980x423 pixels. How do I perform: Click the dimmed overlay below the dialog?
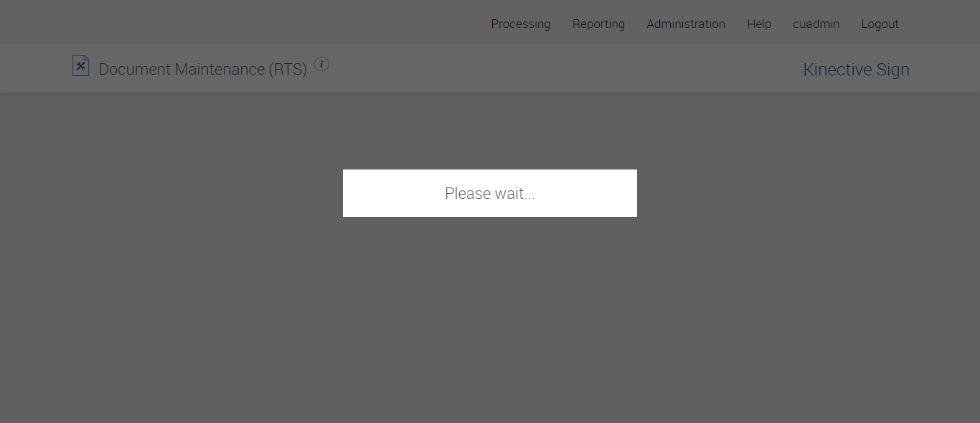pyautogui.click(x=490, y=323)
